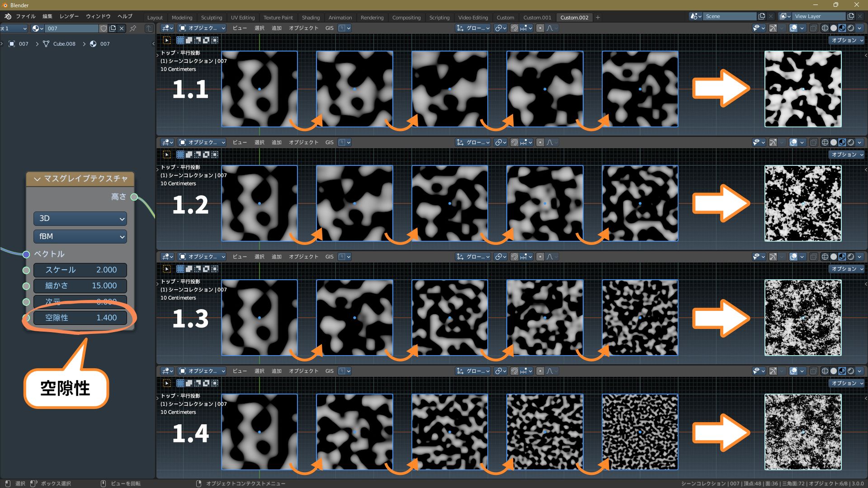Collapse the マスグレイブテクスチャ node

click(x=37, y=179)
